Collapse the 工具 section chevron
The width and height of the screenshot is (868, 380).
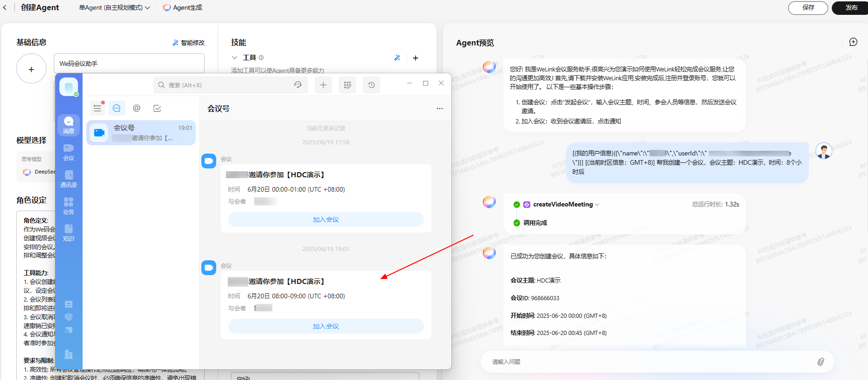(235, 58)
